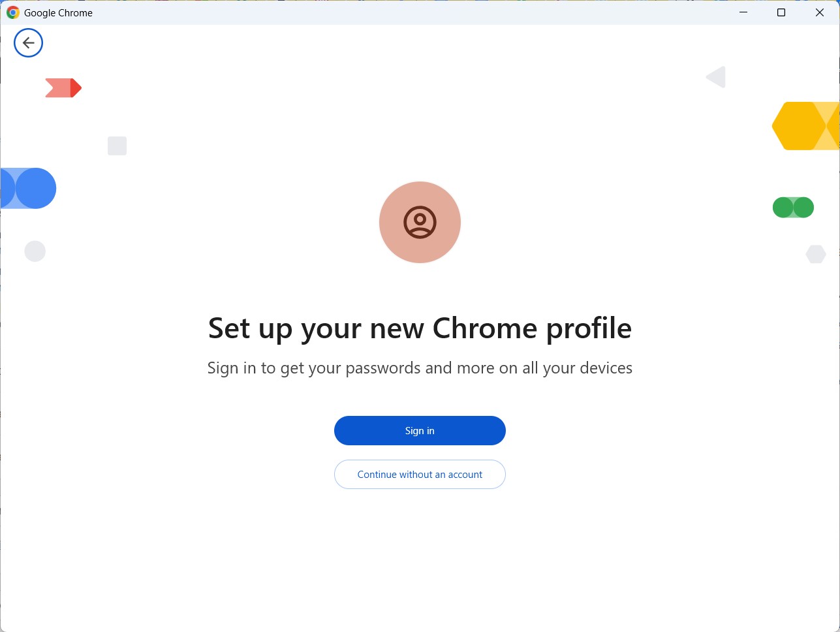Go back using the circled arrow
This screenshot has width=840, height=632.
point(28,43)
